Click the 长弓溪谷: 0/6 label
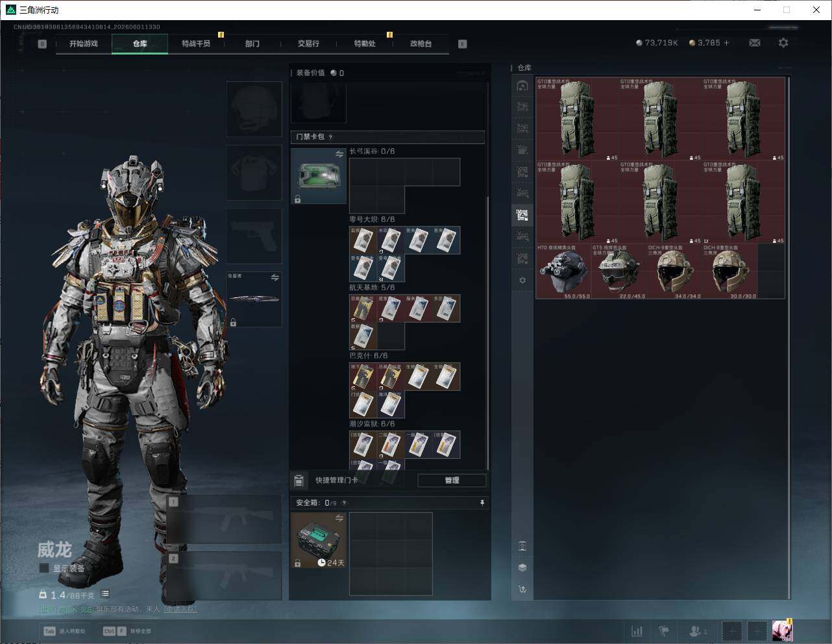 tap(372, 151)
